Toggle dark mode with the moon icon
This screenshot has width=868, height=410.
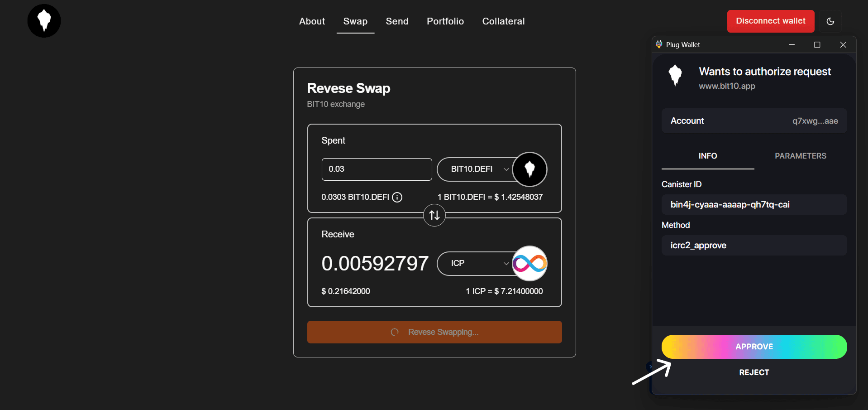click(830, 21)
